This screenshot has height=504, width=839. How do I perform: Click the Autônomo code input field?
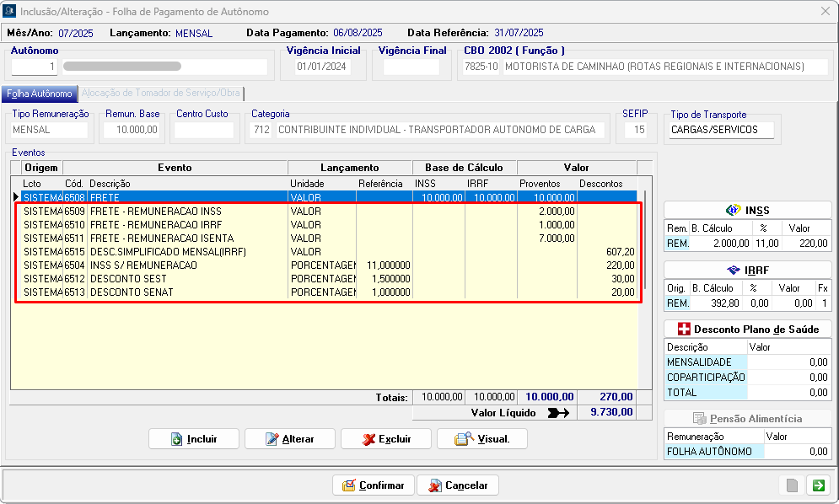pos(35,67)
